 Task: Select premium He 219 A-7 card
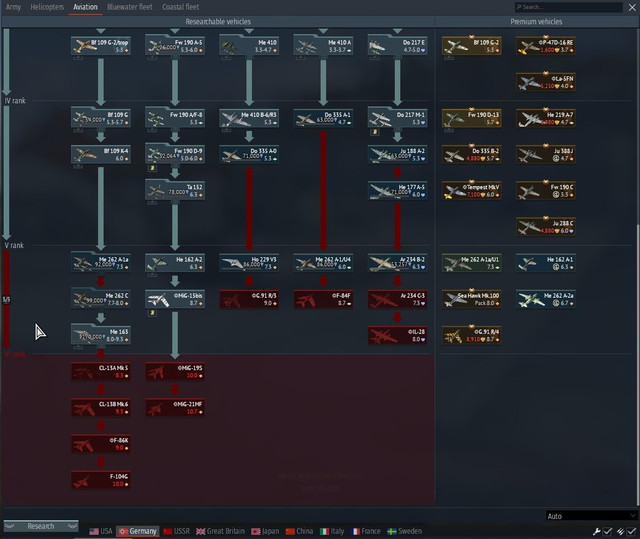(546, 118)
